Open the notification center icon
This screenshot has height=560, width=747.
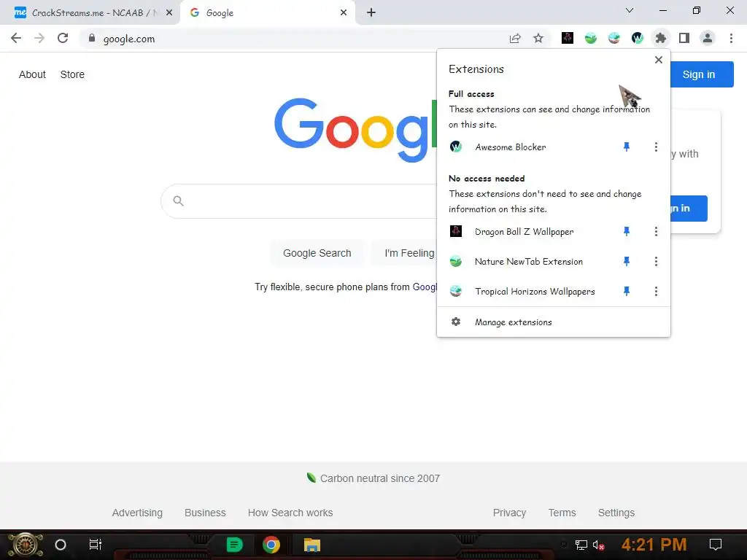point(716,544)
